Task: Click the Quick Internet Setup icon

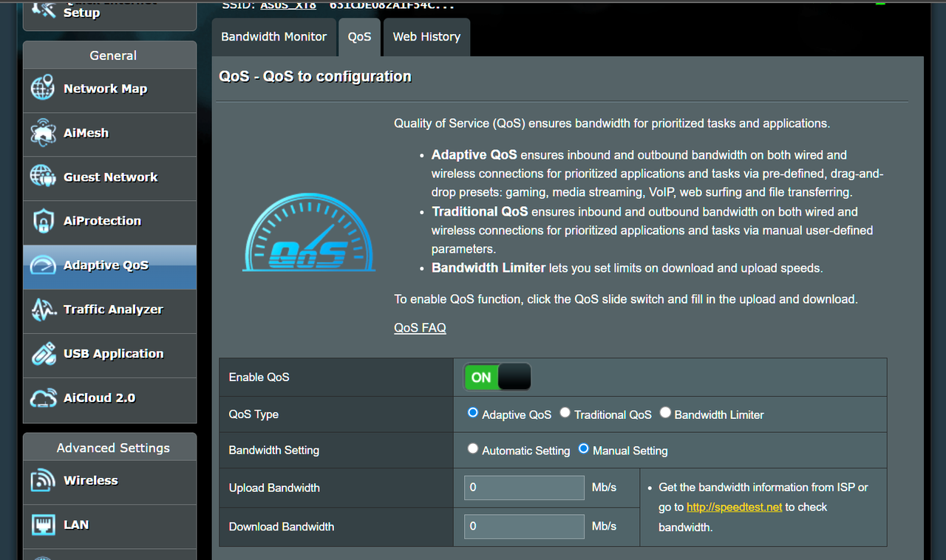Action: 43,9
